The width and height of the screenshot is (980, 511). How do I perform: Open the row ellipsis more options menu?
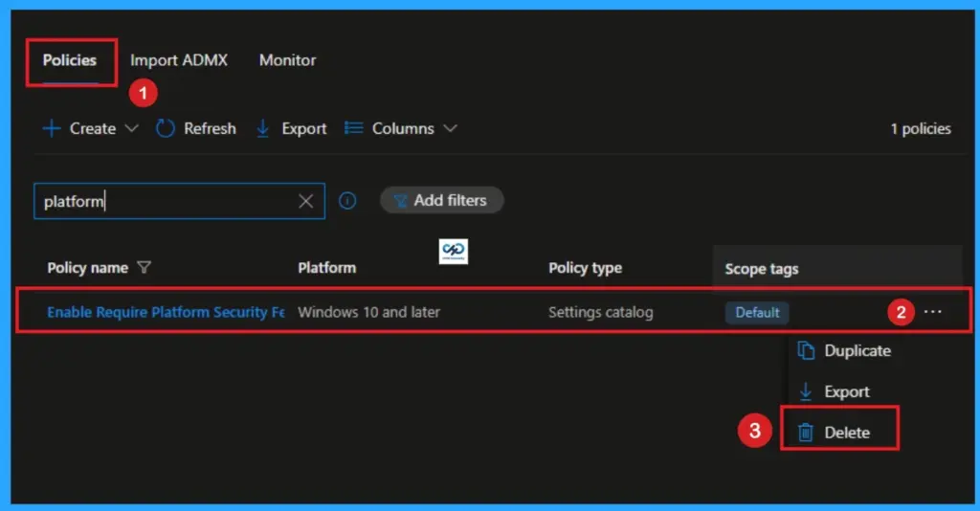(932, 312)
